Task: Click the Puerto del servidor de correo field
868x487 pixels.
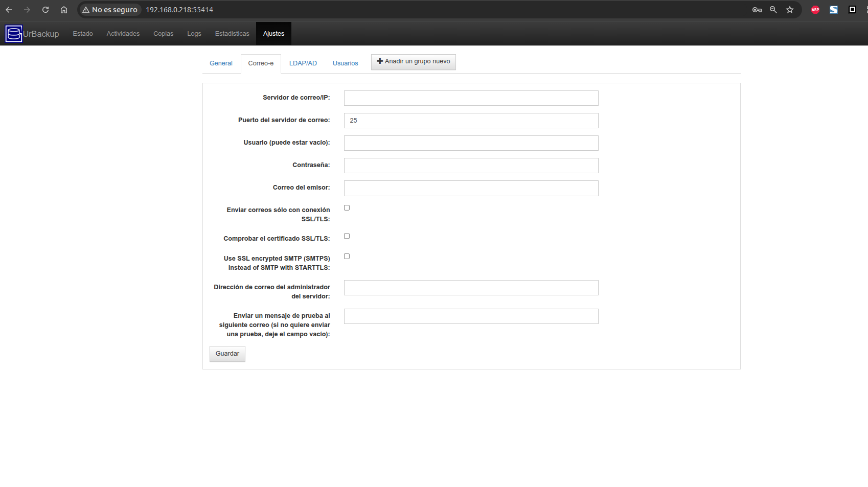Action: (471, 121)
